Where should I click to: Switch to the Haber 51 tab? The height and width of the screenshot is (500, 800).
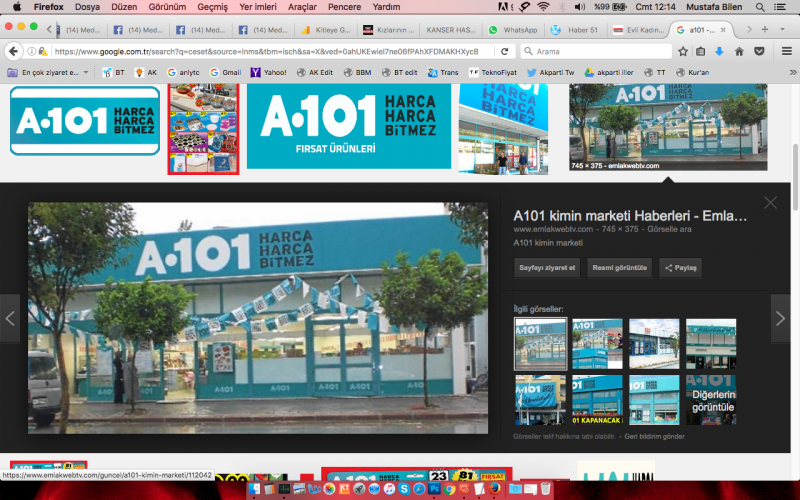tap(576, 30)
